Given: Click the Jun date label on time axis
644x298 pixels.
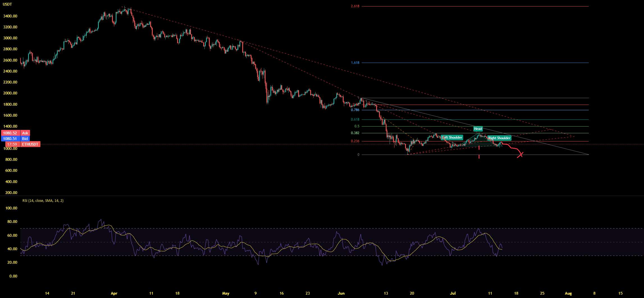Looking at the screenshot, I should (341, 294).
